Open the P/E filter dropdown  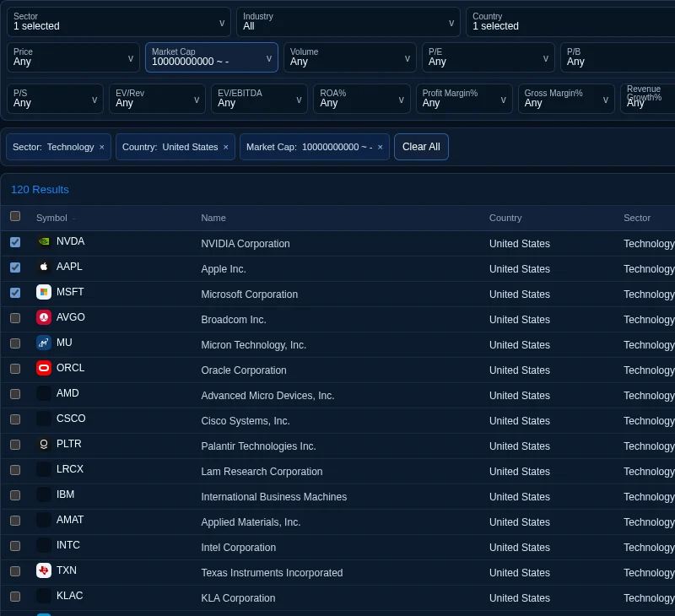[x=489, y=57]
